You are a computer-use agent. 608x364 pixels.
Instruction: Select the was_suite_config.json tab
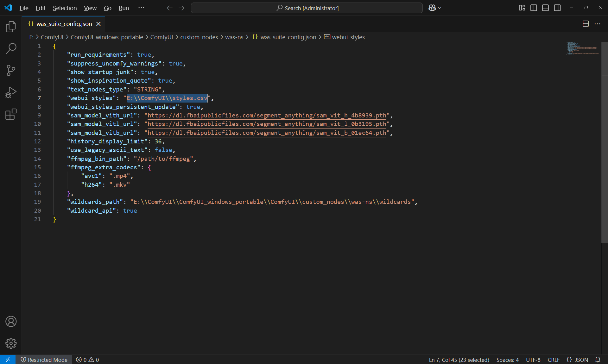point(64,24)
